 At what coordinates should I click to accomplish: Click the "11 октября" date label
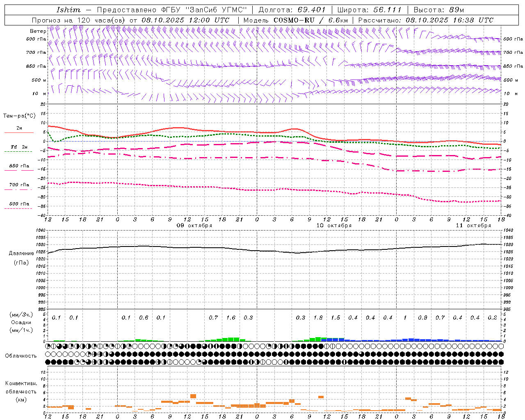click(473, 226)
